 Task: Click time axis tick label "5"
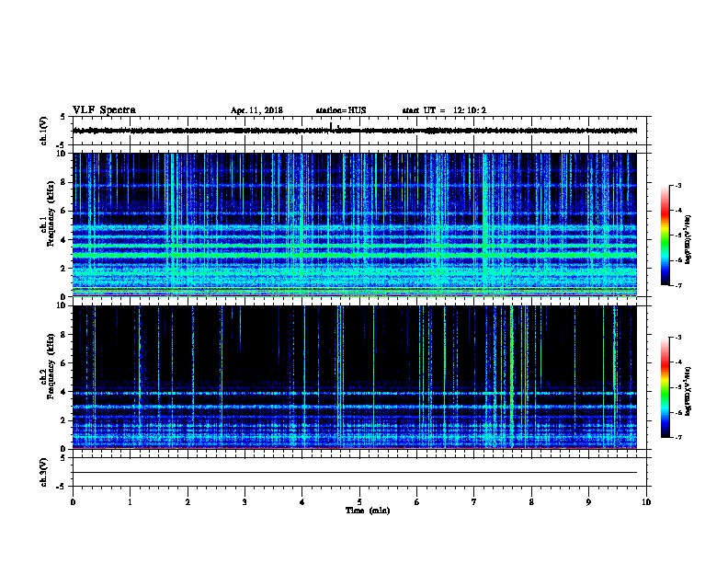tap(359, 502)
